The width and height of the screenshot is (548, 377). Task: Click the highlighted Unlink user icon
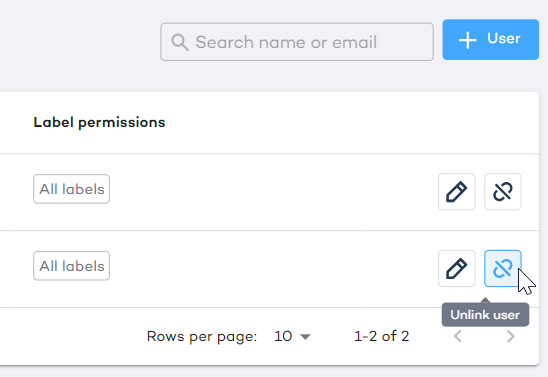503,268
